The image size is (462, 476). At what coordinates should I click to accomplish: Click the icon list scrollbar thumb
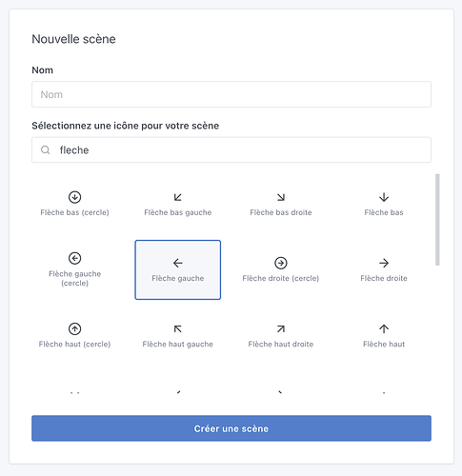[437, 220]
